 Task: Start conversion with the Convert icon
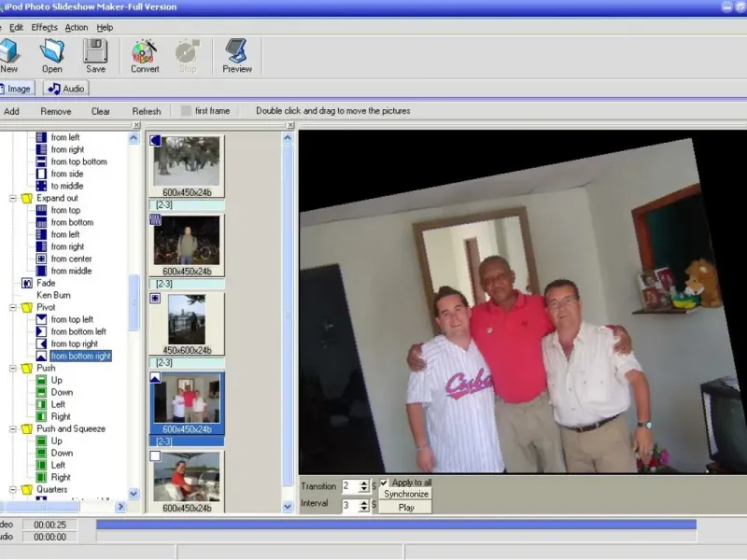point(145,50)
